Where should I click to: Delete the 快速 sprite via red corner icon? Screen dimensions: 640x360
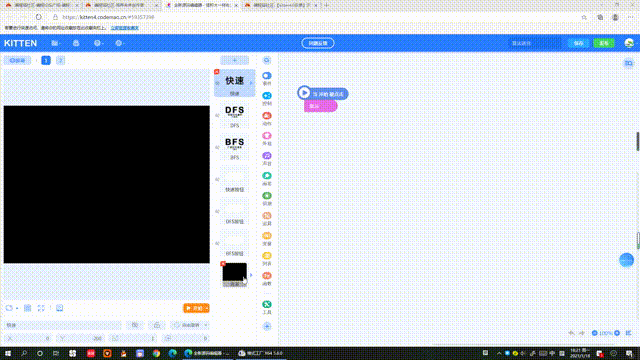coord(217,72)
